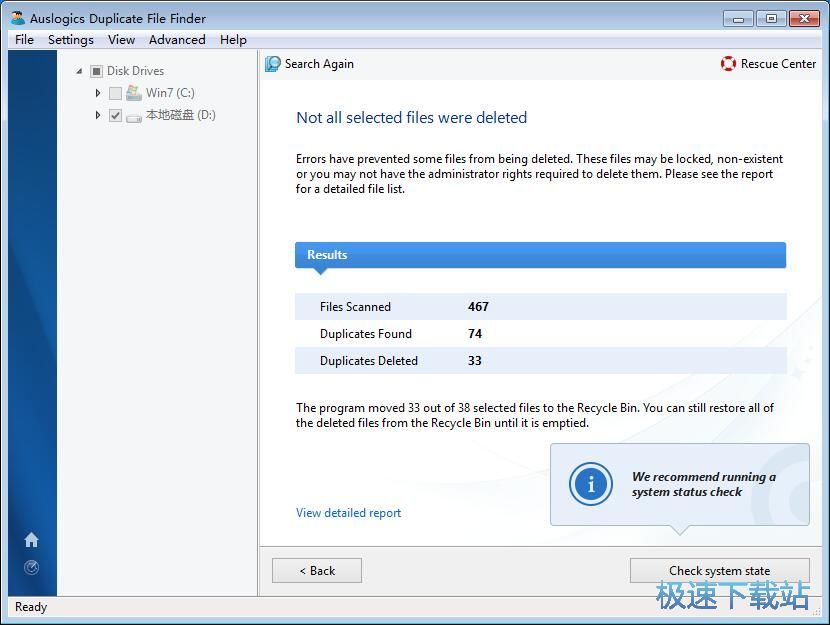Click the blue info circle icon
Viewport: 830px width, 625px height.
591,484
